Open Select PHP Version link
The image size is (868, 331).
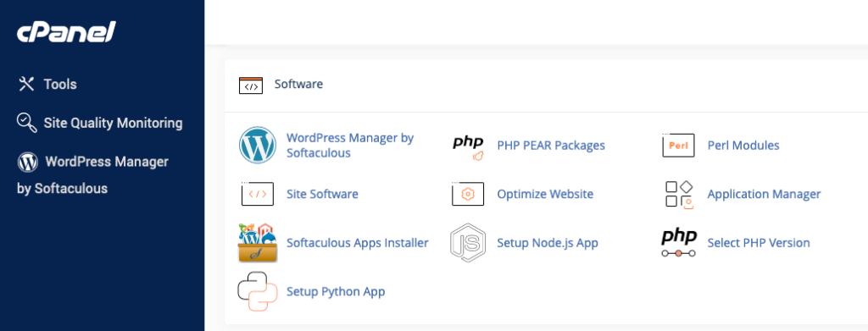point(759,243)
